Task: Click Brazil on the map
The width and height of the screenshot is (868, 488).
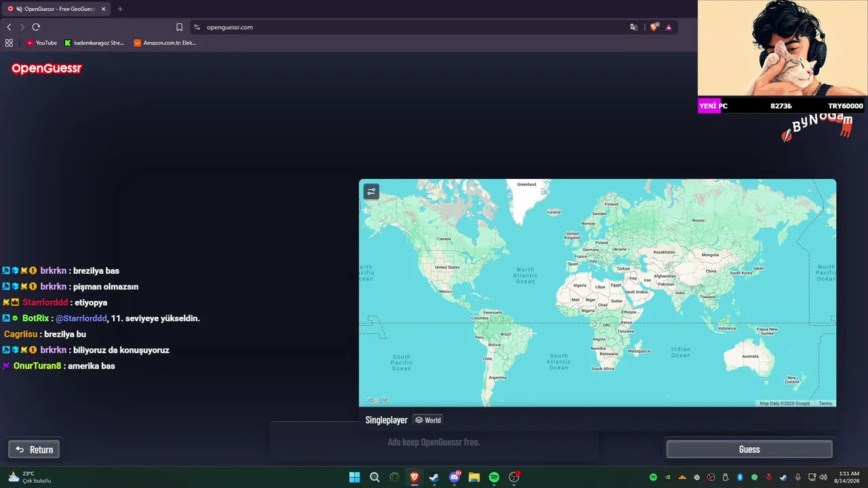Action: [506, 334]
